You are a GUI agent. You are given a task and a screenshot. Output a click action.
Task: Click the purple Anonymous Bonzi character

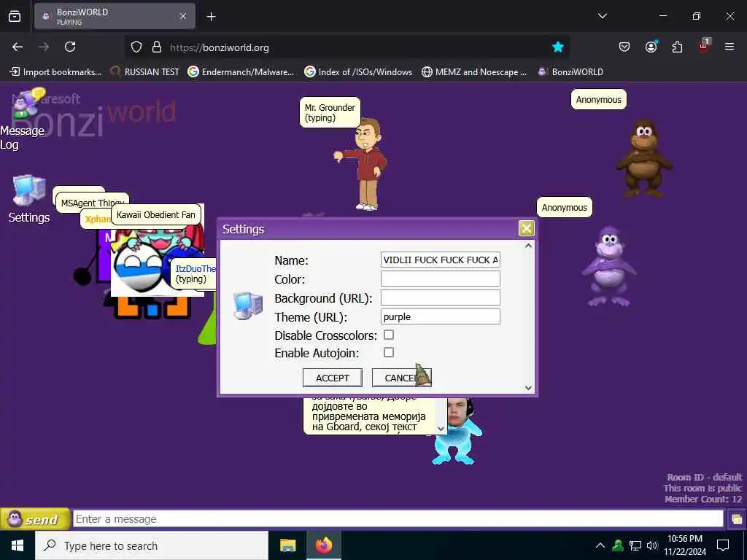pos(609,267)
